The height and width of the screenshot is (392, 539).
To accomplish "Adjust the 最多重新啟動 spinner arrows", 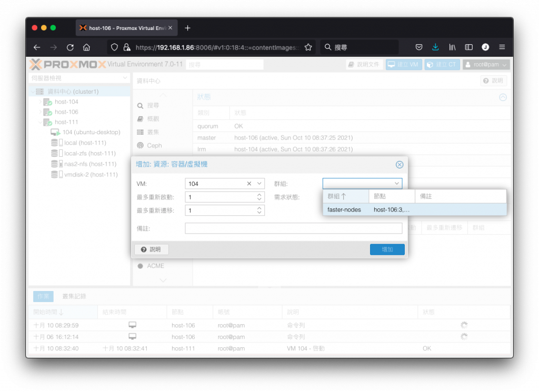I will click(259, 197).
